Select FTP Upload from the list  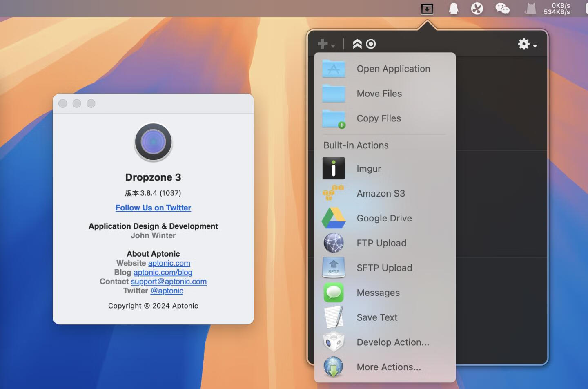pyautogui.click(x=385, y=243)
